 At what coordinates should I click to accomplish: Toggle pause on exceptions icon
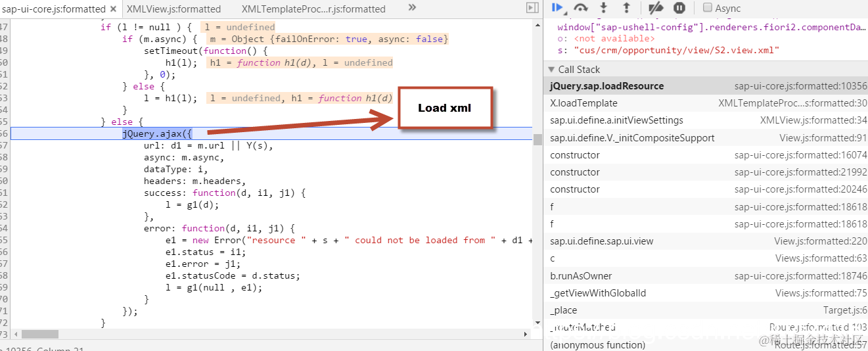[x=679, y=8]
